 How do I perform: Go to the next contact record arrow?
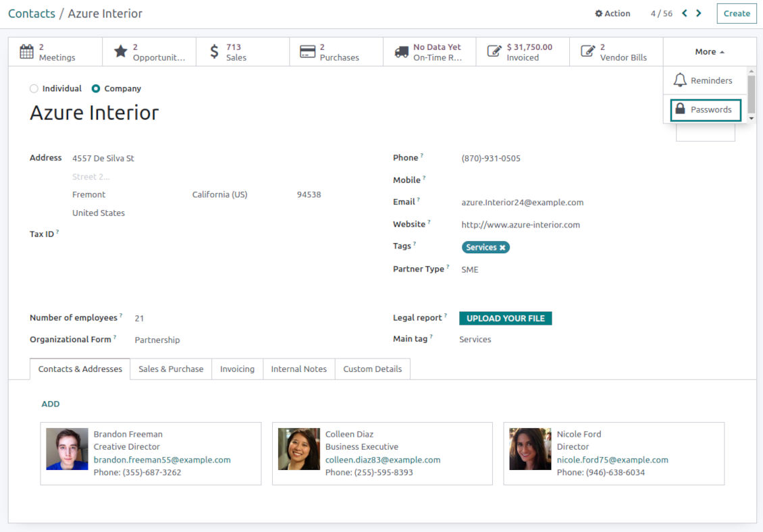coord(699,14)
